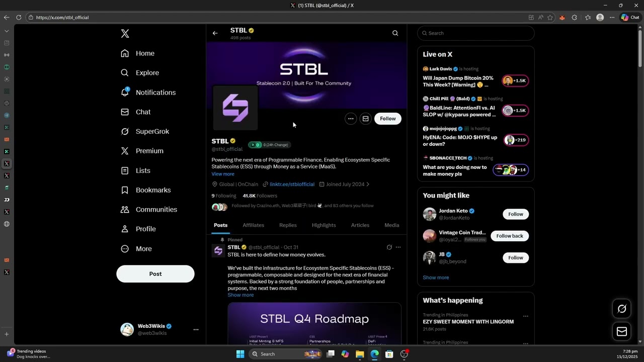Image resolution: width=644 pixels, height=362 pixels.
Task: Open Windows Start menu
Action: (x=240, y=354)
